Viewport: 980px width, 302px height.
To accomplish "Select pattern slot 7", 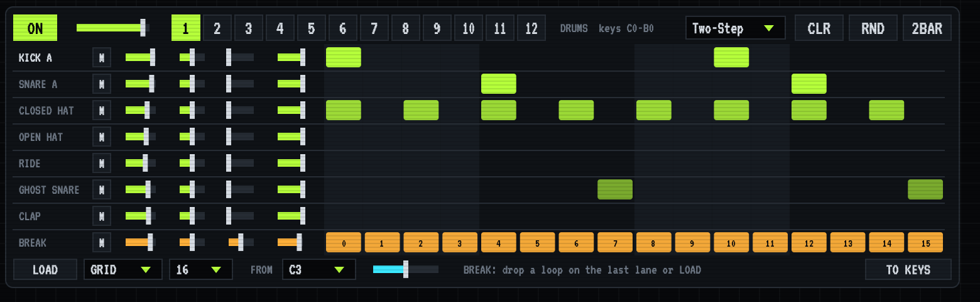I will 374,28.
